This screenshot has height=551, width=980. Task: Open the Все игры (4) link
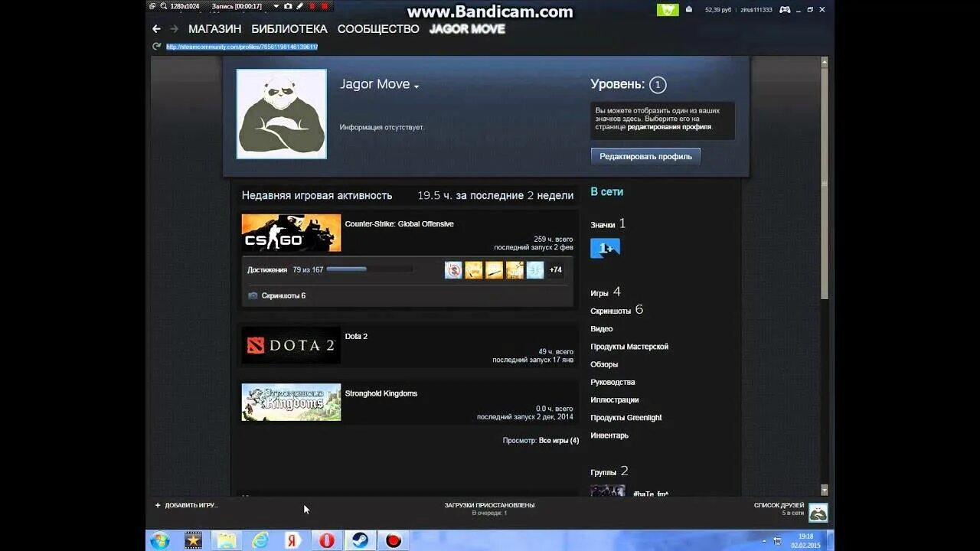[559, 441]
